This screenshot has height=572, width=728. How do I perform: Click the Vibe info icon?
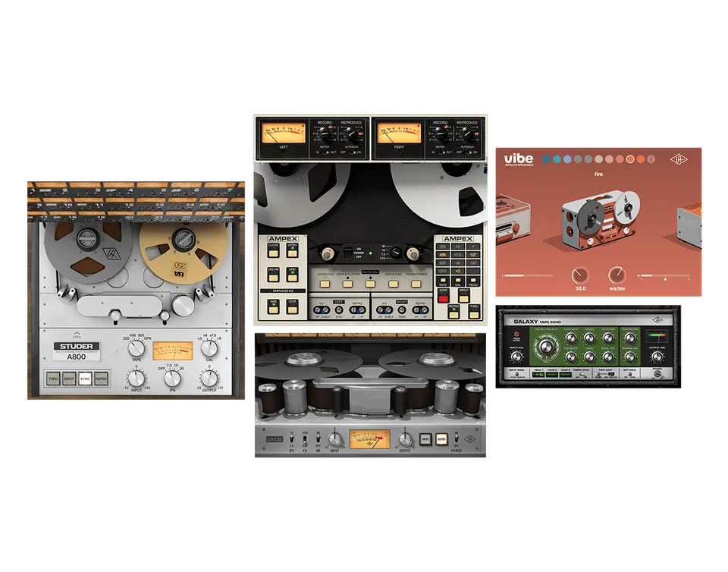point(651,159)
